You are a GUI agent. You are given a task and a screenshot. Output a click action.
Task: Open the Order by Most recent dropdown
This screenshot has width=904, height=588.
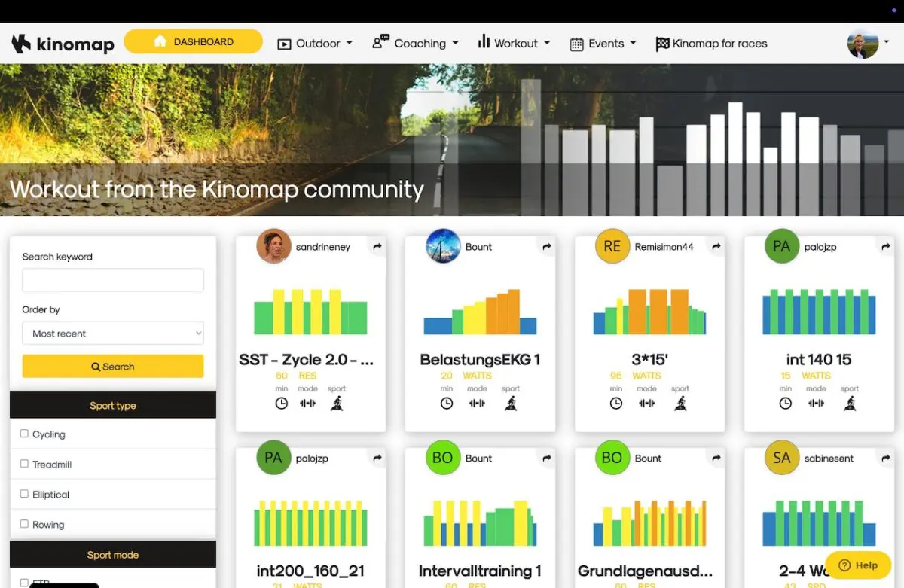click(x=113, y=333)
